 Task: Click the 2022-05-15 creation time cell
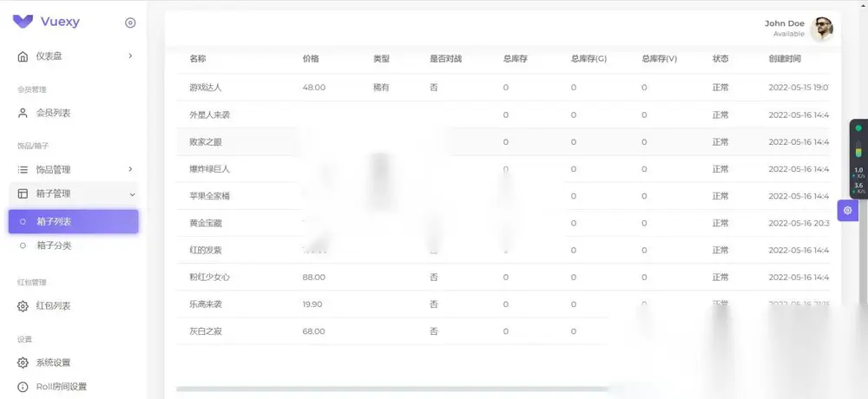799,88
